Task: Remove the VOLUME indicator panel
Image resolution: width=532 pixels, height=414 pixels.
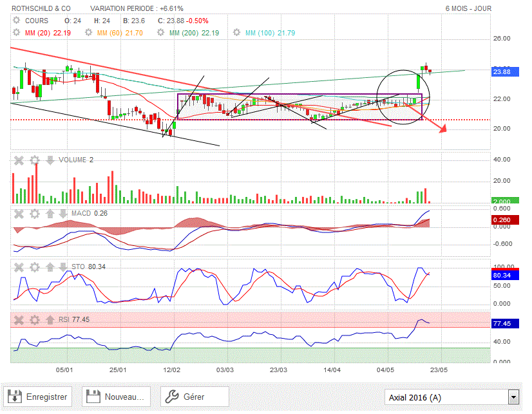Action: 19,160
